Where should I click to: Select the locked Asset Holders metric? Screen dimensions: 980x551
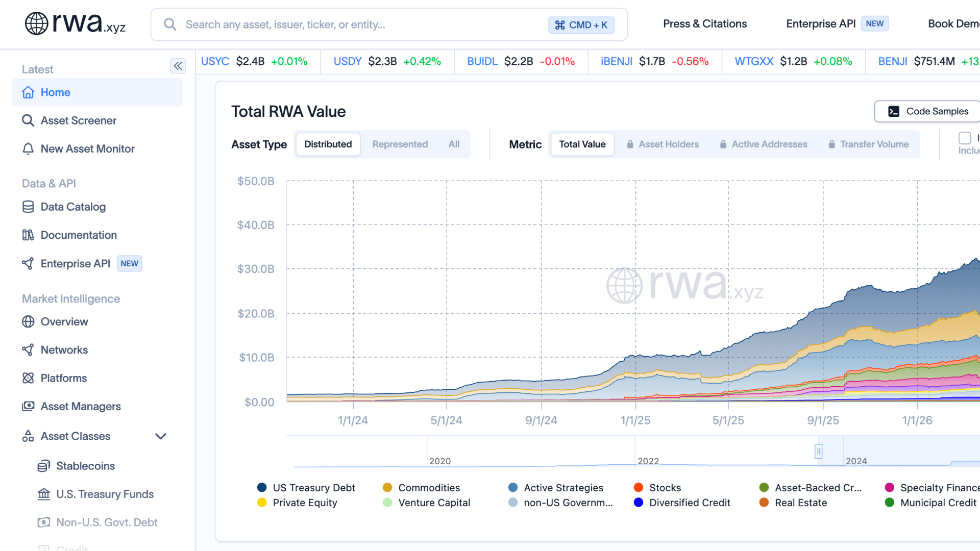click(x=663, y=144)
